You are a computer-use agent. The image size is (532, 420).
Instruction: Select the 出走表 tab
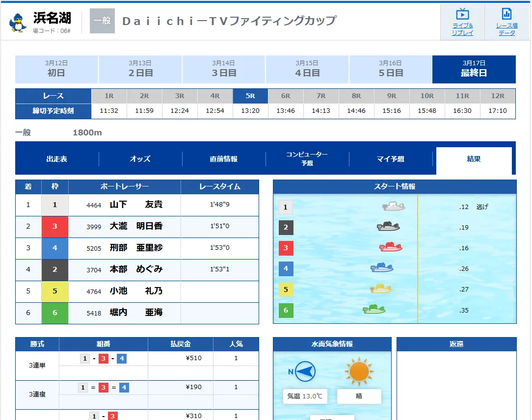(57, 159)
